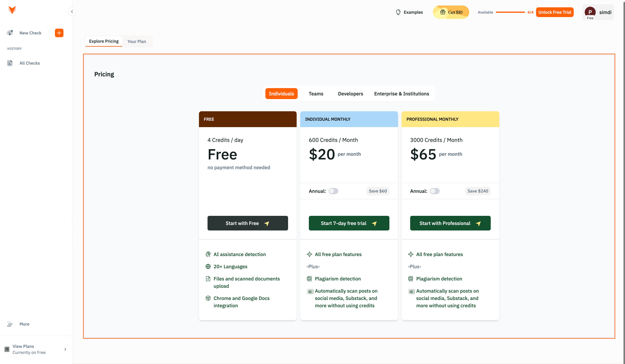Select Enterprise & Institutions pricing tab

(402, 94)
